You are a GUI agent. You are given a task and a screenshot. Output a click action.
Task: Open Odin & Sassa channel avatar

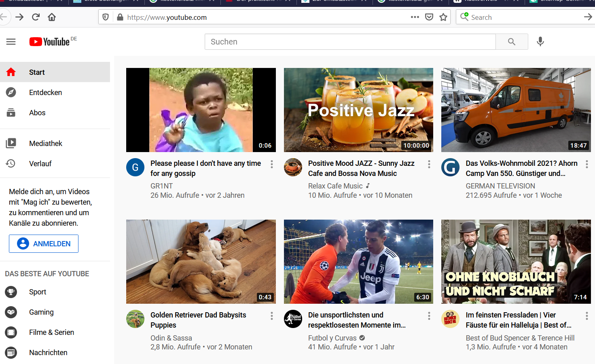tap(136, 319)
